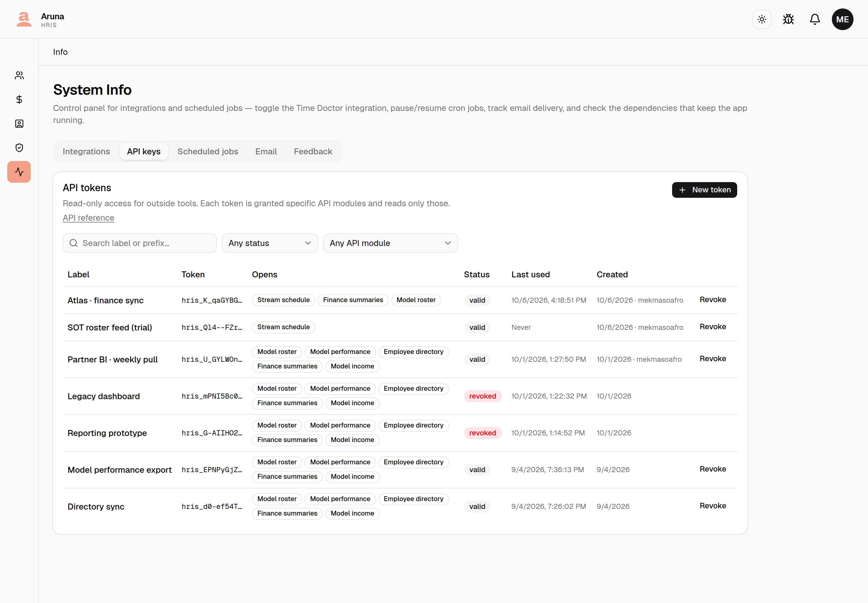The height and width of the screenshot is (603, 868).
Task: Revoke the SOT roster feed (trial) token
Action: tap(712, 327)
